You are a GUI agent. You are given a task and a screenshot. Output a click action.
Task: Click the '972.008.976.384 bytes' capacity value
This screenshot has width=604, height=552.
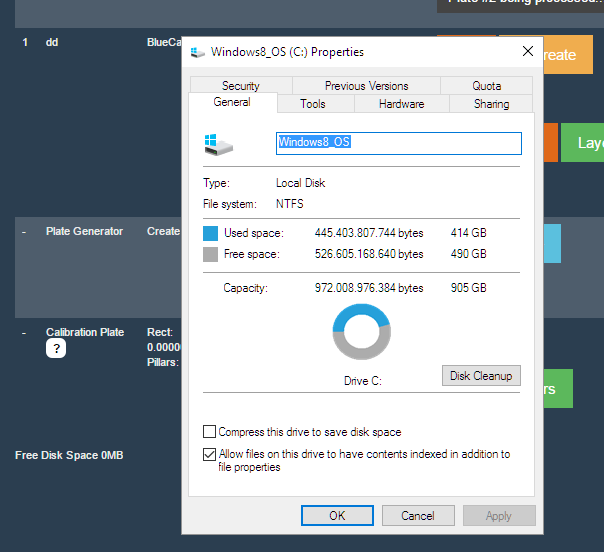pos(369,288)
